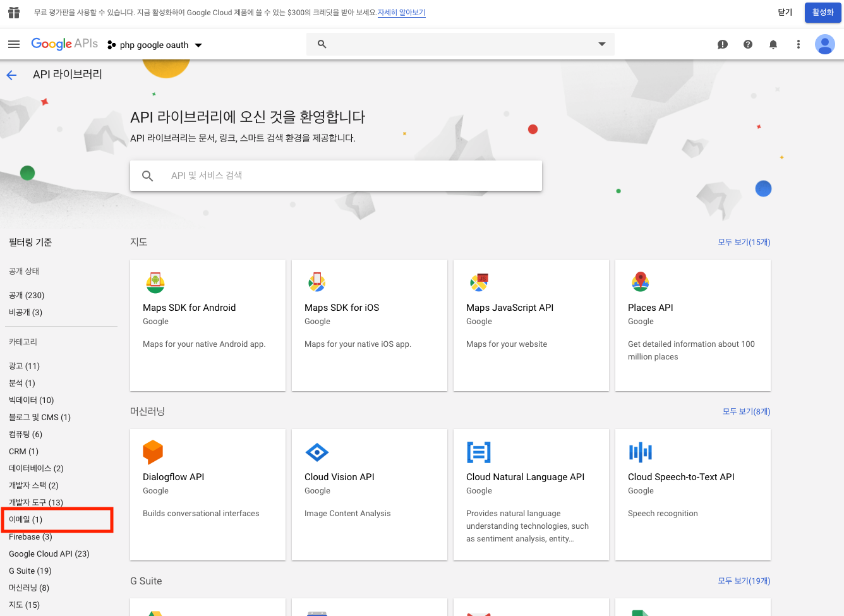Click the magnifier in API search box
Screen dimensions: 844x616
[x=147, y=176]
